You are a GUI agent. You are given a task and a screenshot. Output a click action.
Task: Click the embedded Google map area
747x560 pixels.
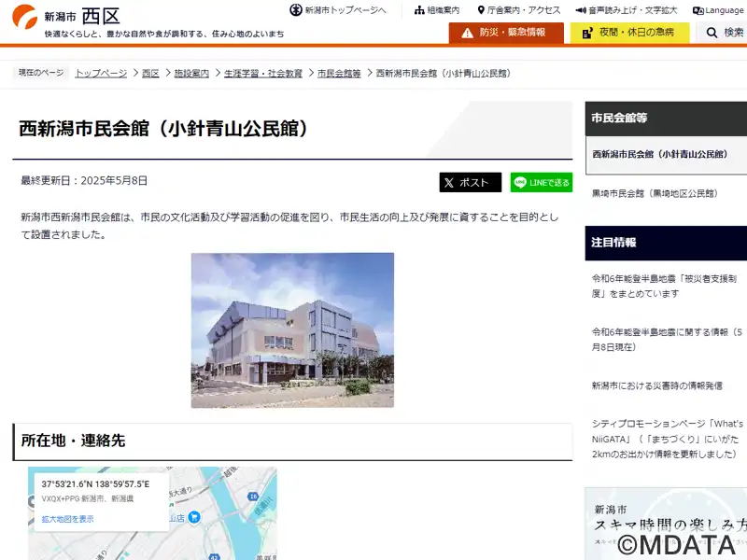click(x=152, y=513)
